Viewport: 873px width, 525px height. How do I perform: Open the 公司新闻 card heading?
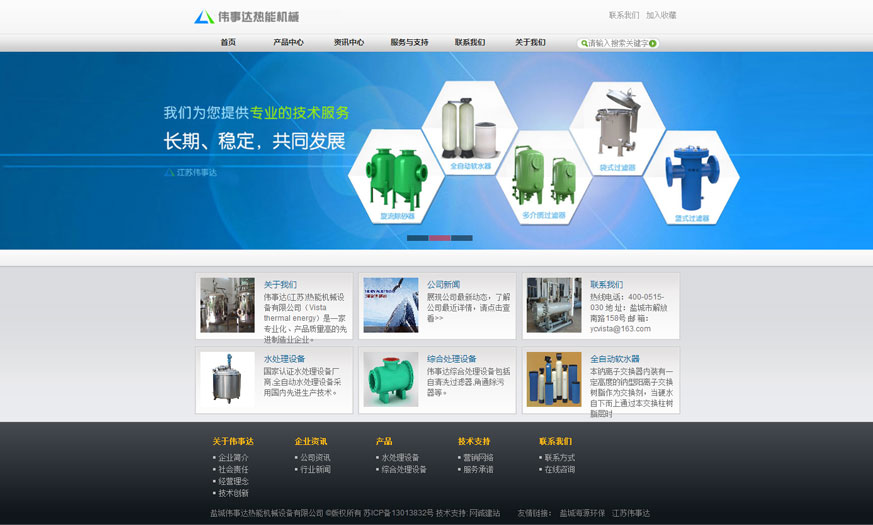[x=443, y=284]
